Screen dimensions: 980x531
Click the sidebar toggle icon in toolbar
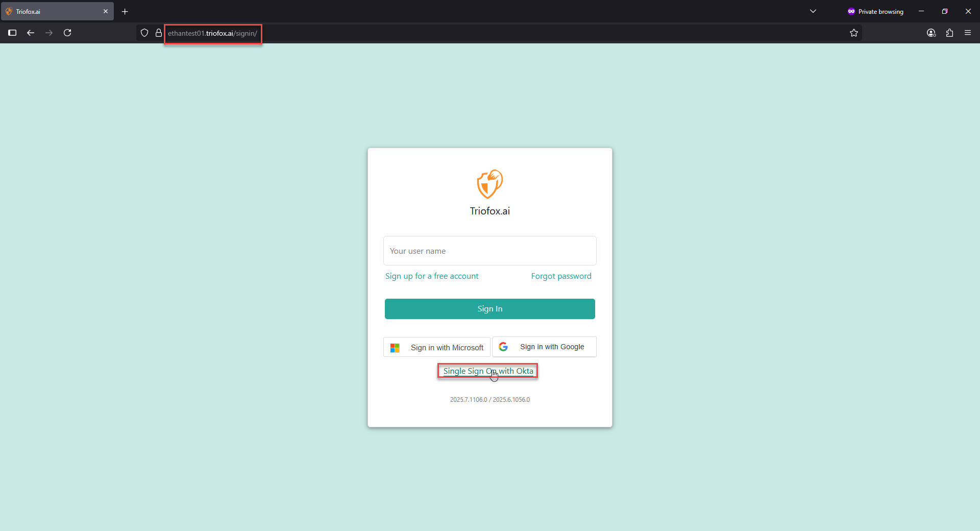click(12, 33)
